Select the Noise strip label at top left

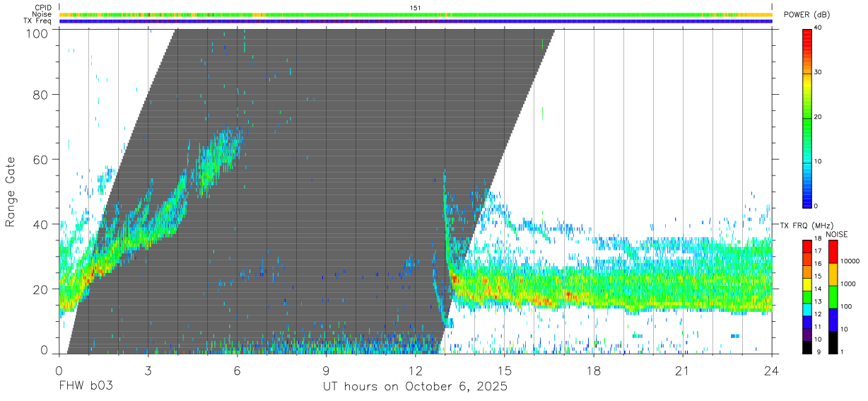(42, 14)
